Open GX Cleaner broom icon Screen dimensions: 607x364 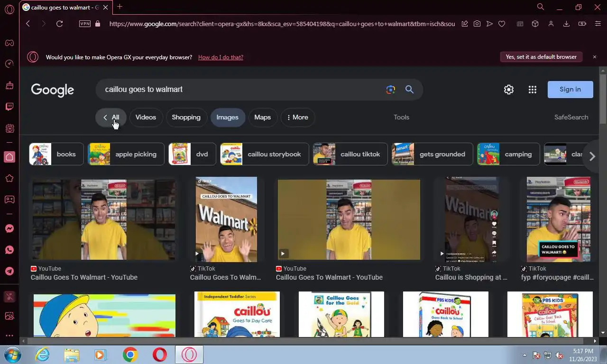pyautogui.click(x=9, y=85)
